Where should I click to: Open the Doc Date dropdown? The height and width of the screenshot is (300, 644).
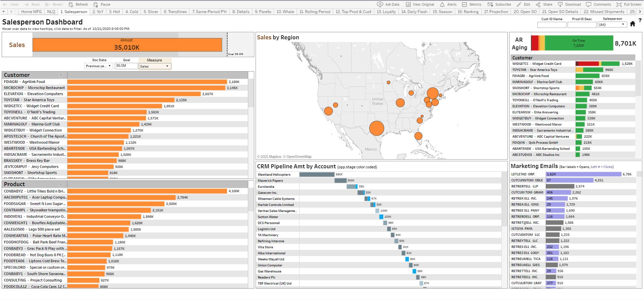click(x=98, y=66)
